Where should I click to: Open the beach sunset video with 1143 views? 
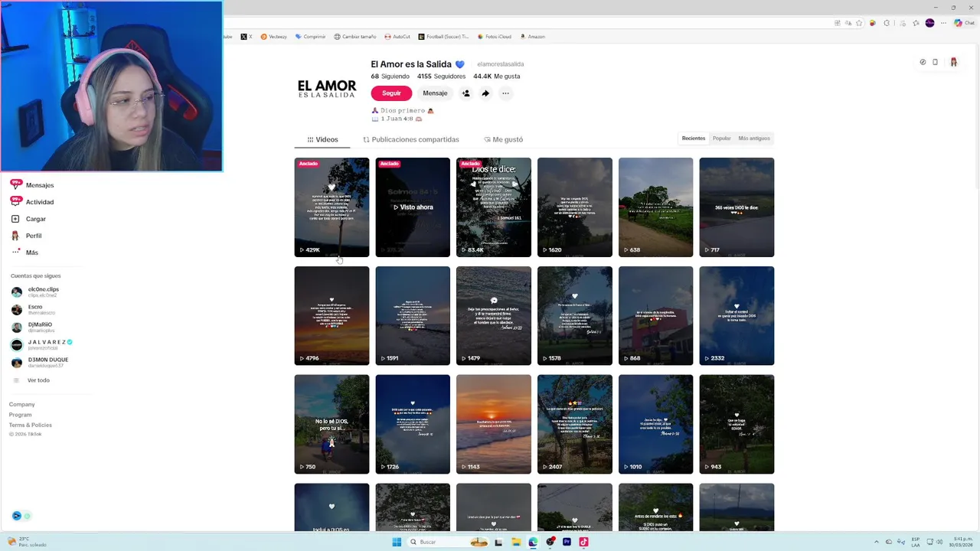tap(494, 425)
